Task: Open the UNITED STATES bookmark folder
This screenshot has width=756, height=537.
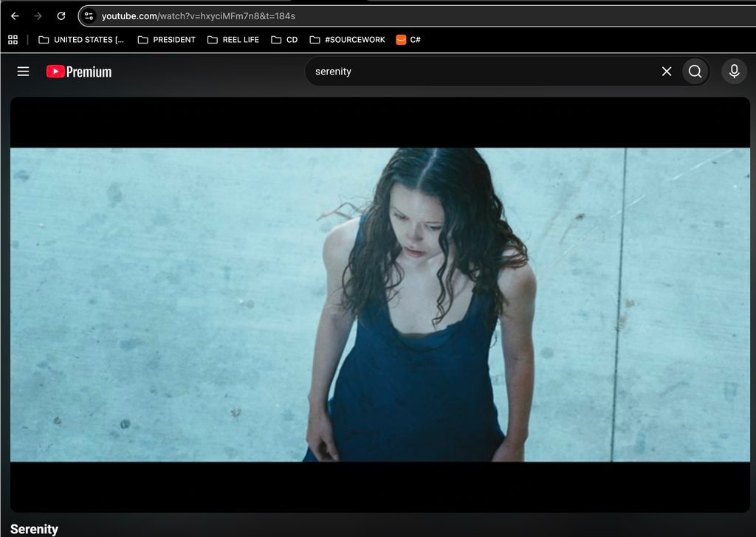Action: pos(81,40)
